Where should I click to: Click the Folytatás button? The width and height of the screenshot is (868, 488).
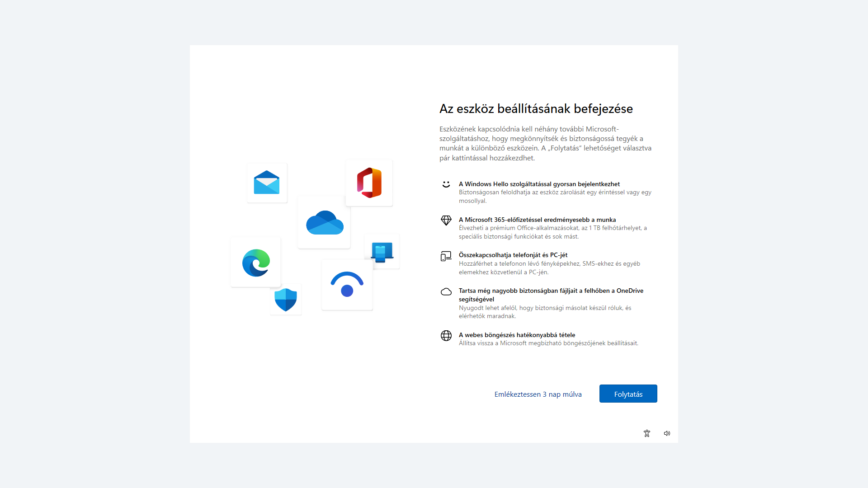[628, 394]
